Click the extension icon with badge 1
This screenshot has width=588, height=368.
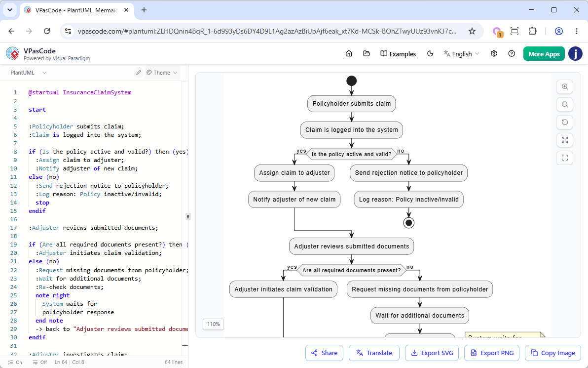497,32
